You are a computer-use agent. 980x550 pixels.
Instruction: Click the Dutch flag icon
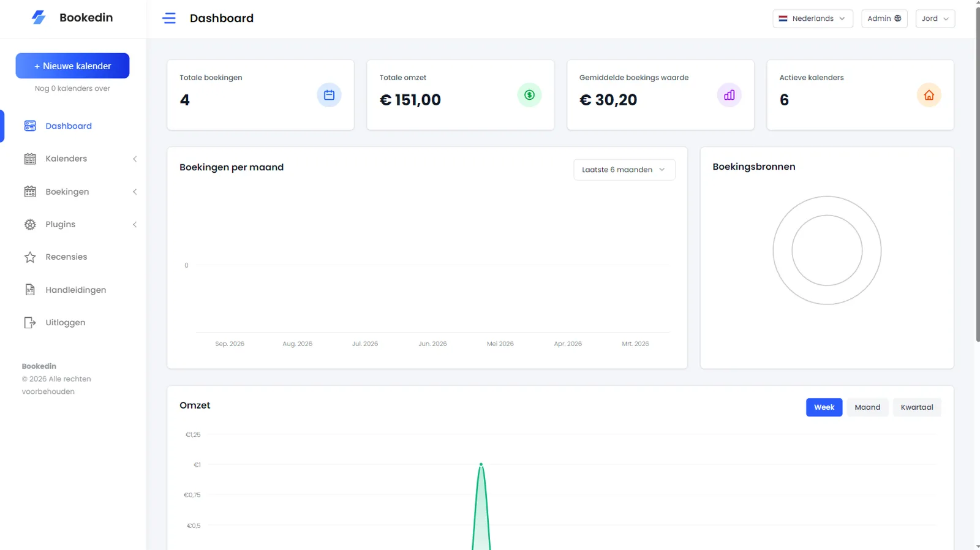coord(783,18)
